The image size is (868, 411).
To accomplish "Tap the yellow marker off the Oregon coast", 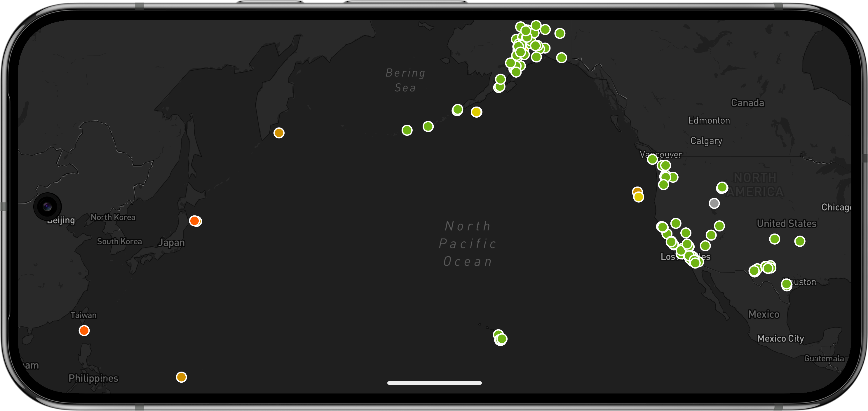I will click(639, 197).
